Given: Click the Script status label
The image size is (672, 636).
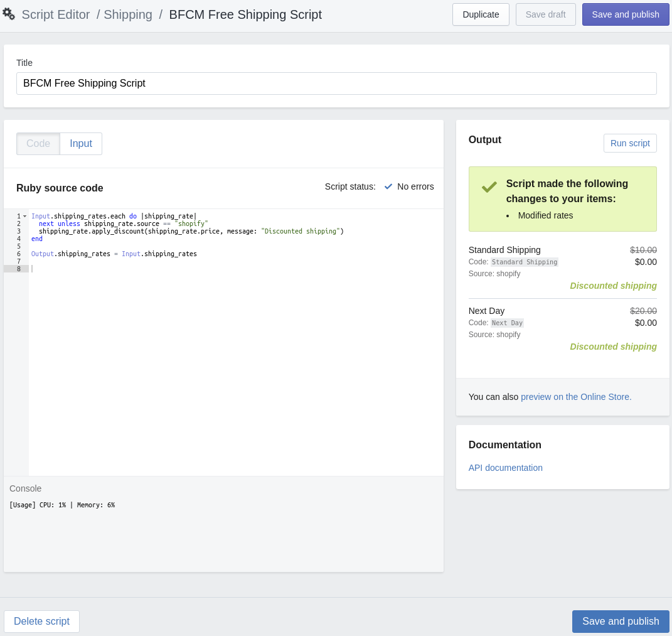Looking at the screenshot, I should click(x=350, y=186).
